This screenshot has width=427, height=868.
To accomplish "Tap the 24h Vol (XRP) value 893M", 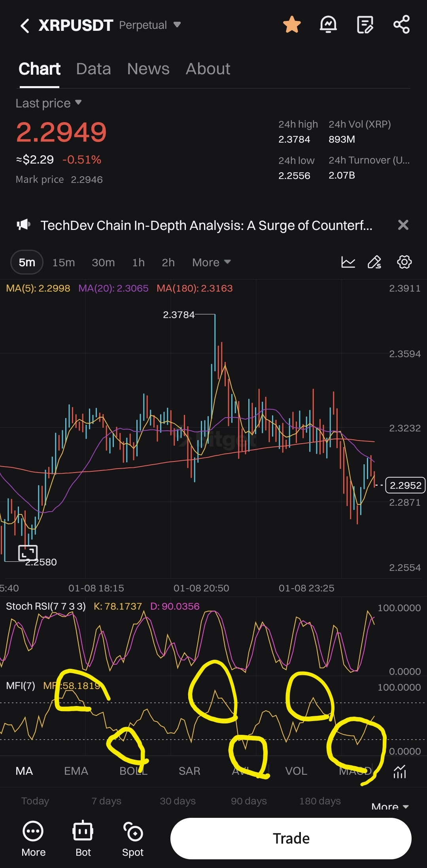I will point(342,139).
